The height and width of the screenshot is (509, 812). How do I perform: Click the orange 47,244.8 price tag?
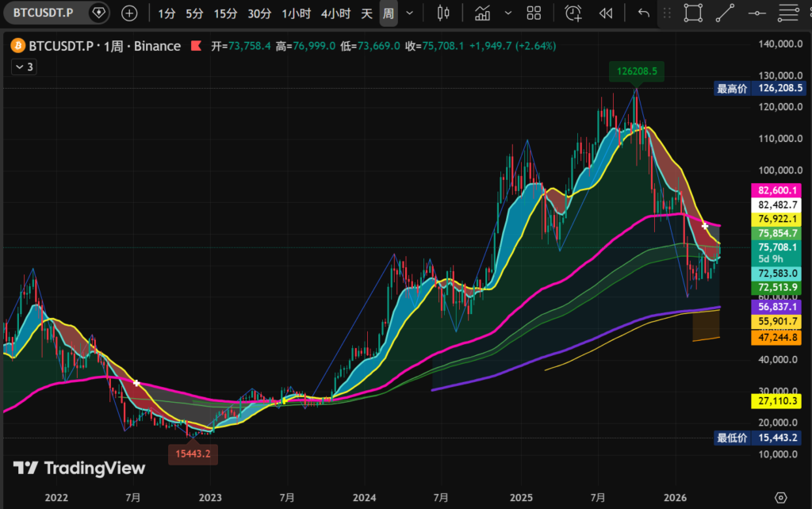pos(777,338)
